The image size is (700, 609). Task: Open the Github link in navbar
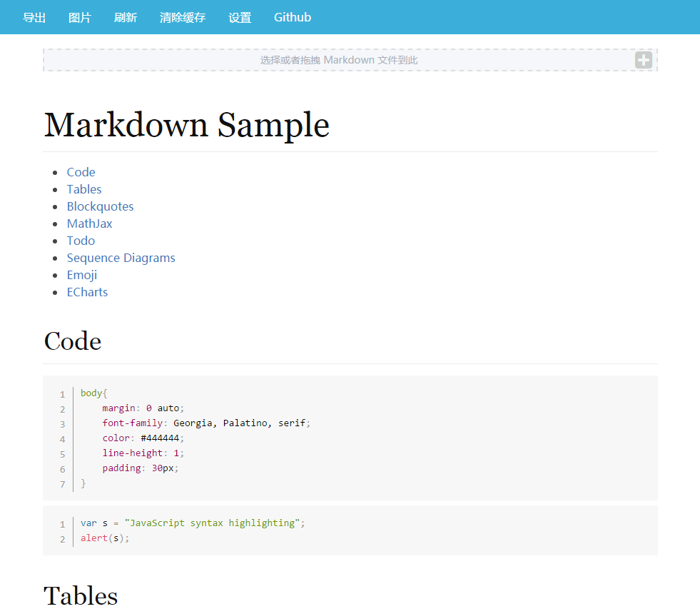[293, 17]
